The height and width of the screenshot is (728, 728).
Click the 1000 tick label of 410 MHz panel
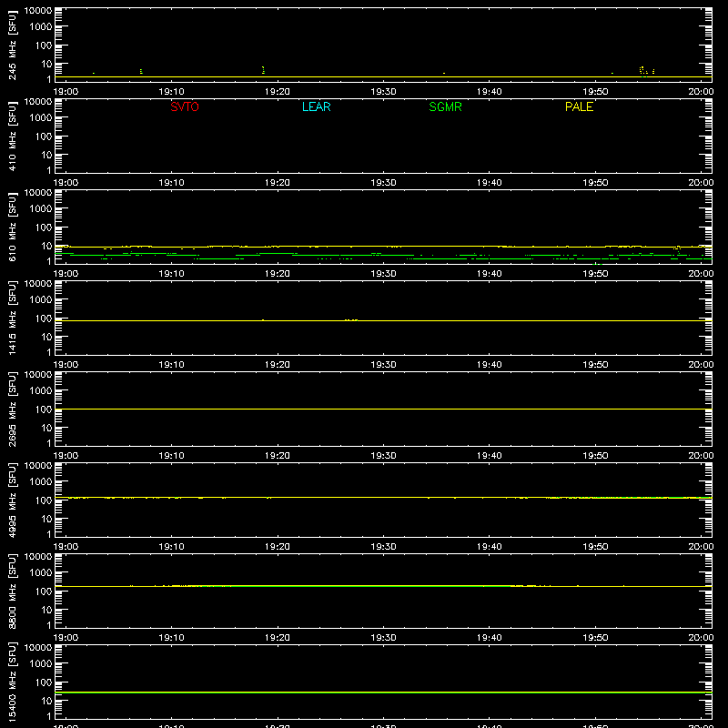[x=41, y=118]
